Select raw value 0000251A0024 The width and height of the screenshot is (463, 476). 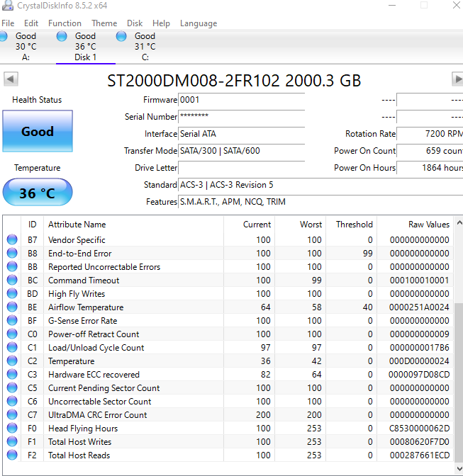419,307
